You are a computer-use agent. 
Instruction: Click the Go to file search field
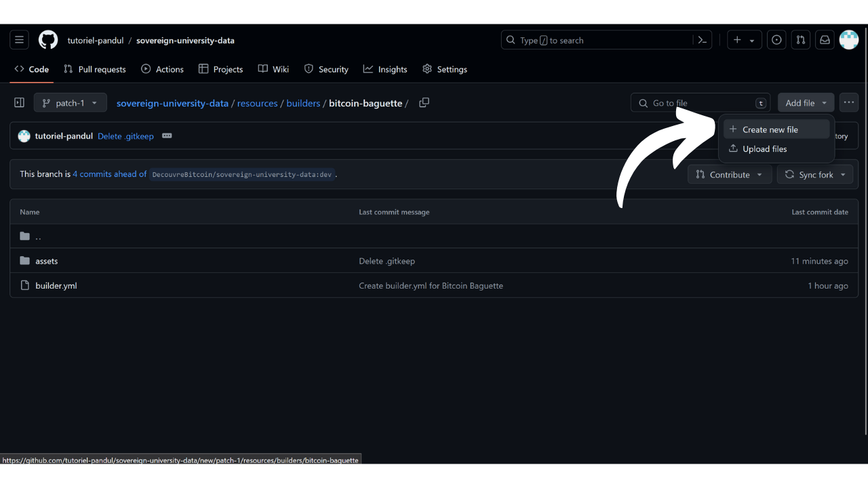[x=698, y=103]
